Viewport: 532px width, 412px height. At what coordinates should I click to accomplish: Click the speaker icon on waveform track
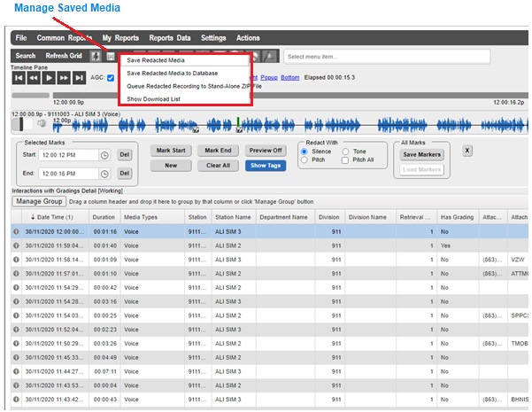(41, 125)
